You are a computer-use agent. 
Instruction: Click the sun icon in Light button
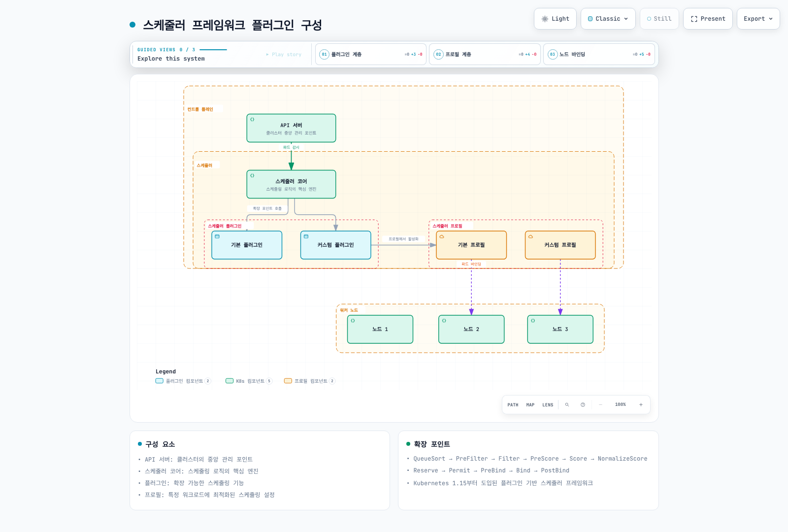click(x=545, y=19)
